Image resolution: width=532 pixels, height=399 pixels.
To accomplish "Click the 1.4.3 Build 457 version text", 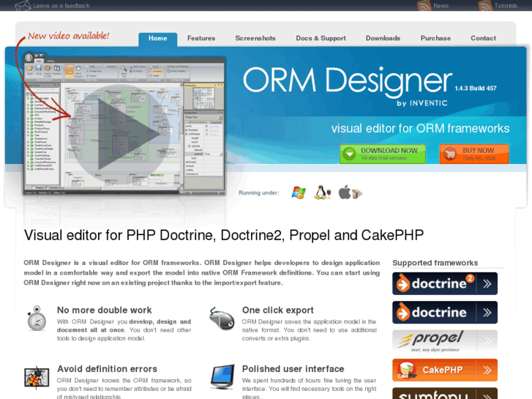I will click(x=476, y=89).
